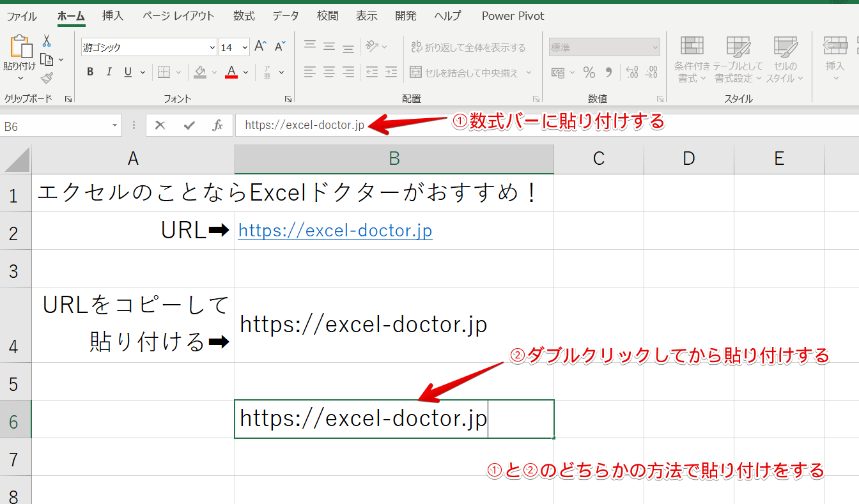Click the phonetic guide (furigana) icon
This screenshot has height=504, width=859.
[x=267, y=72]
